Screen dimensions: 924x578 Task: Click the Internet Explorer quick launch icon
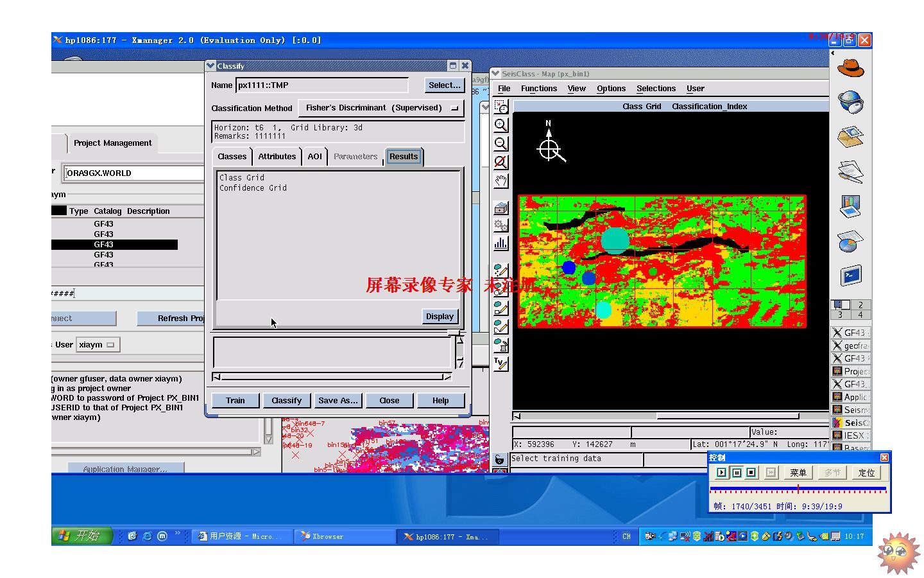coord(147,536)
